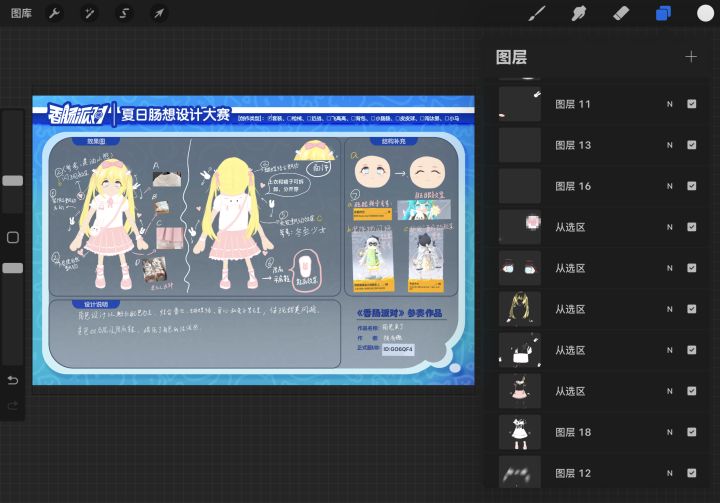Hide 图层 18 using its checkbox

click(692, 432)
